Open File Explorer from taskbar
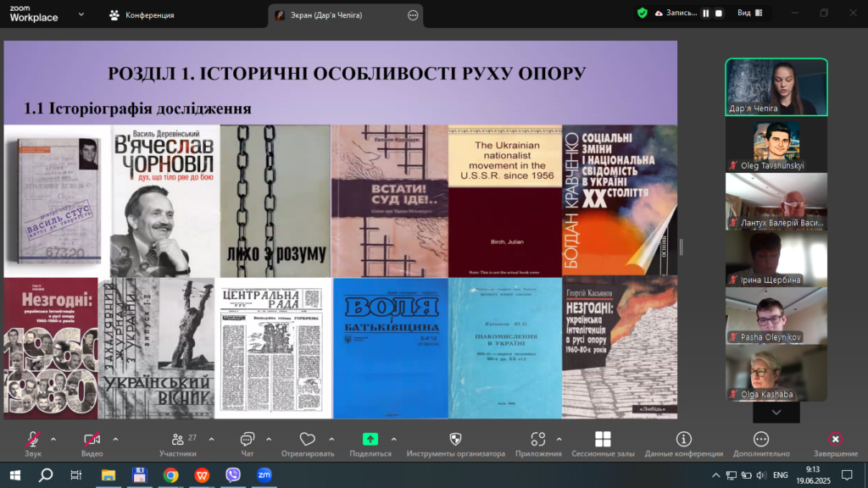This screenshot has height=488, width=868. [x=108, y=474]
